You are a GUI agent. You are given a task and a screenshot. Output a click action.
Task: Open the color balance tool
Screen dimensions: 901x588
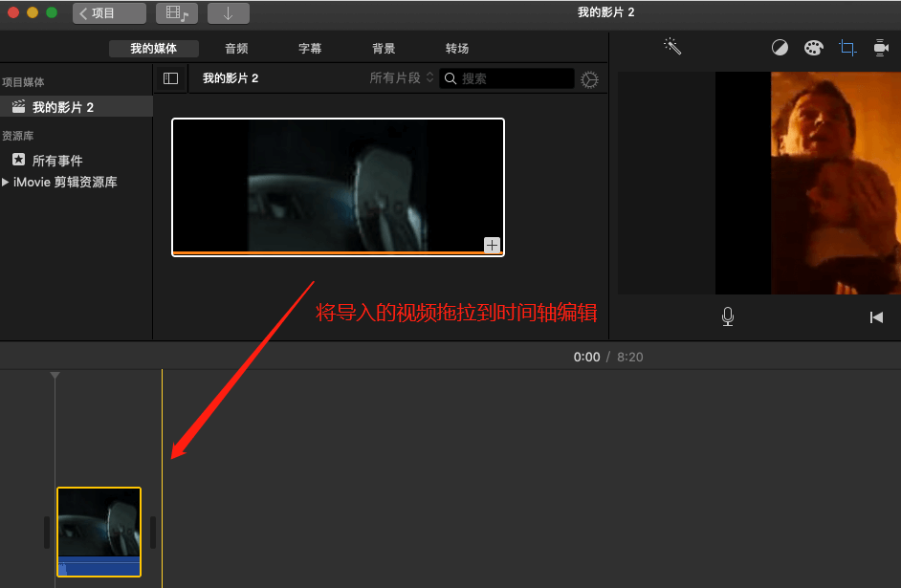[780, 48]
